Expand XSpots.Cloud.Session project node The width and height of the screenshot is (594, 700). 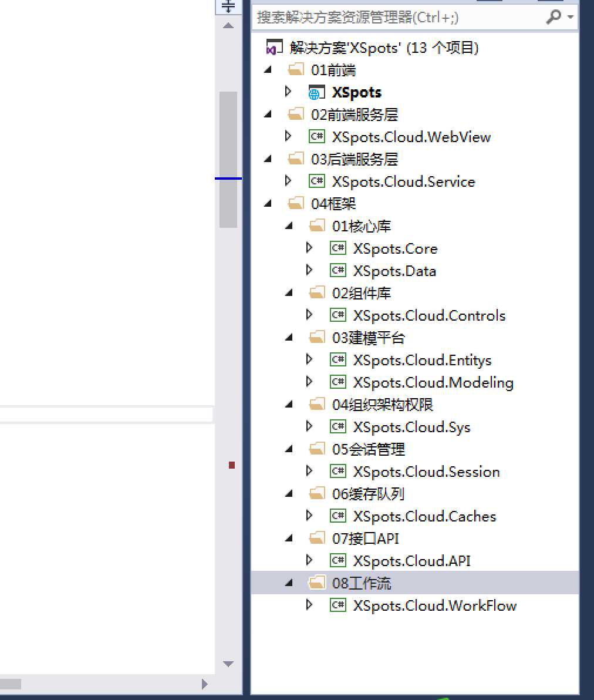[x=309, y=471]
